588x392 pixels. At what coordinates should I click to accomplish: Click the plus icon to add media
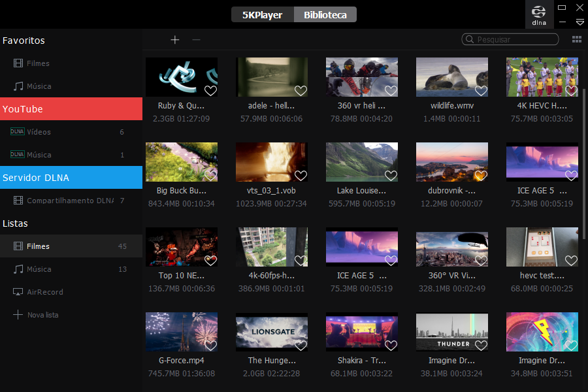pos(175,40)
